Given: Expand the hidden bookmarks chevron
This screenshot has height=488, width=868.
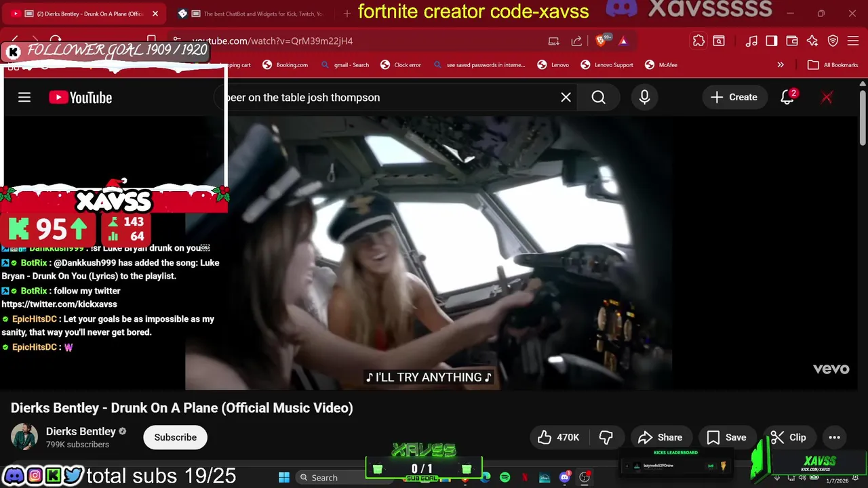Looking at the screenshot, I should click(781, 65).
